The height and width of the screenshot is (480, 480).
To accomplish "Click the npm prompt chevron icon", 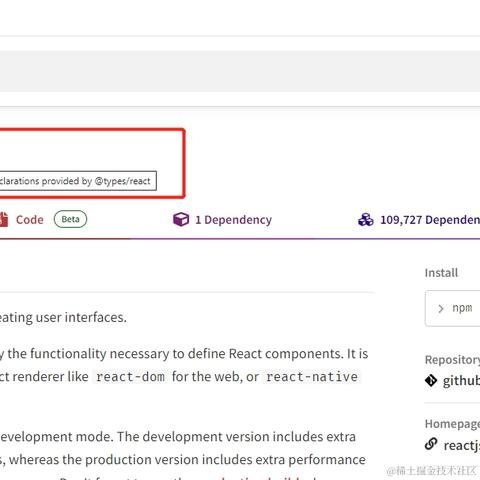I will (441, 309).
